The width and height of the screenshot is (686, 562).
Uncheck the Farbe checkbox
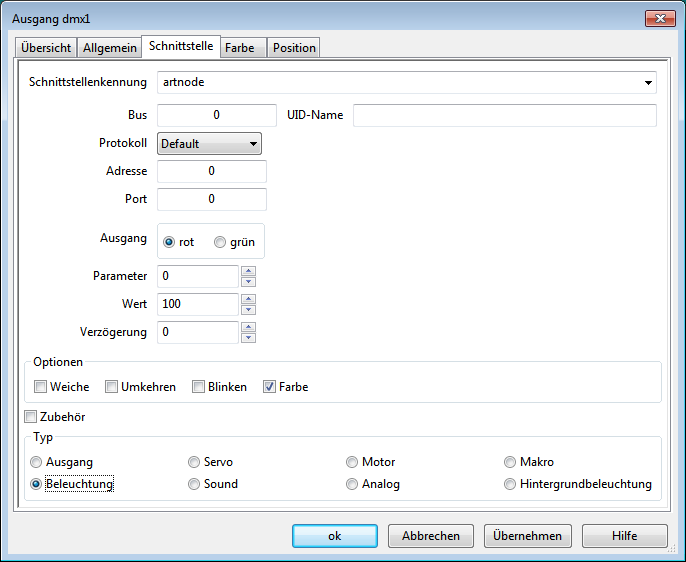270,387
